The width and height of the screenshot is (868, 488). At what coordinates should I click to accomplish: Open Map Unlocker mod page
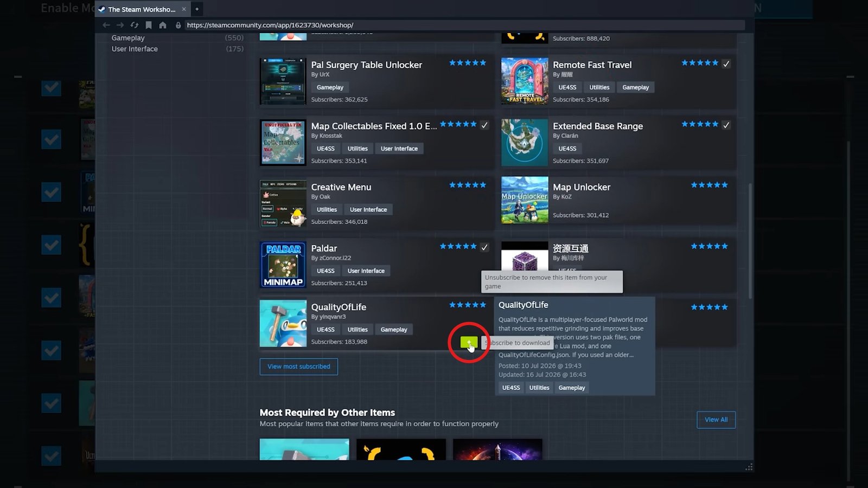pos(582,187)
